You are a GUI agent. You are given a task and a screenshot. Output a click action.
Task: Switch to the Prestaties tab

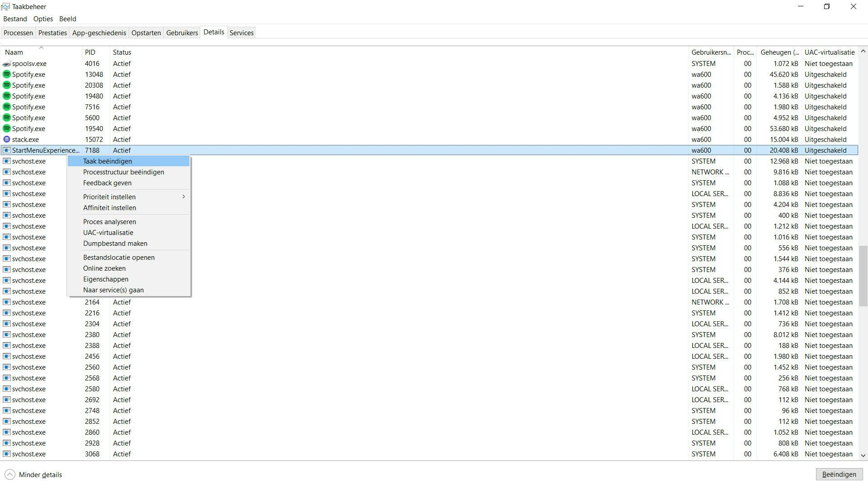[52, 33]
